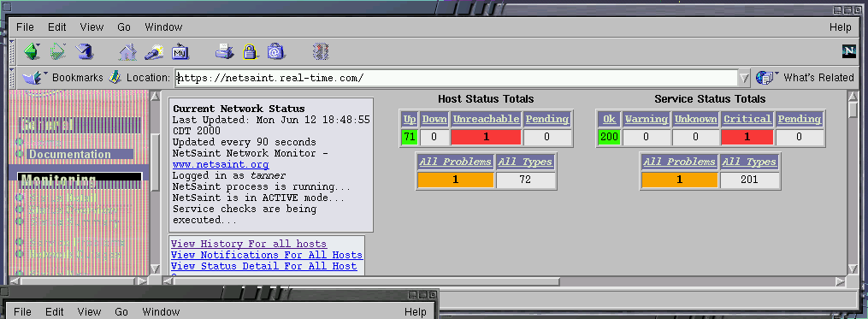The image size is (868, 319).
Task: Click the Netscape N logo icon
Action: point(848,51)
